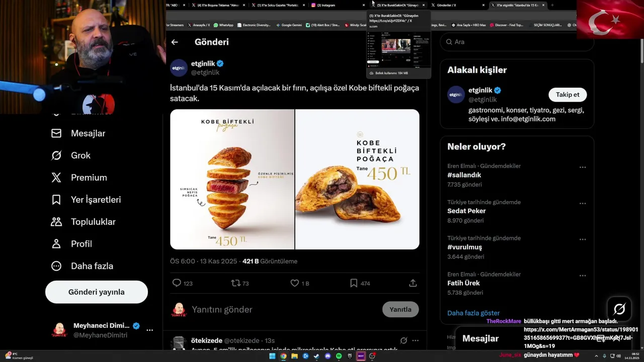Open the Anasayfa / X bookmark
644x362 pixels.
pos(199,25)
